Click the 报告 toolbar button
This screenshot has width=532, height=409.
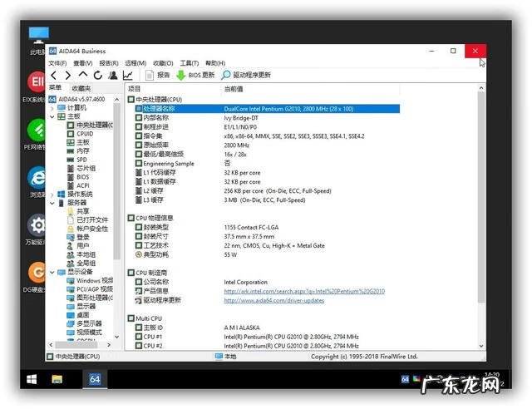coord(157,75)
